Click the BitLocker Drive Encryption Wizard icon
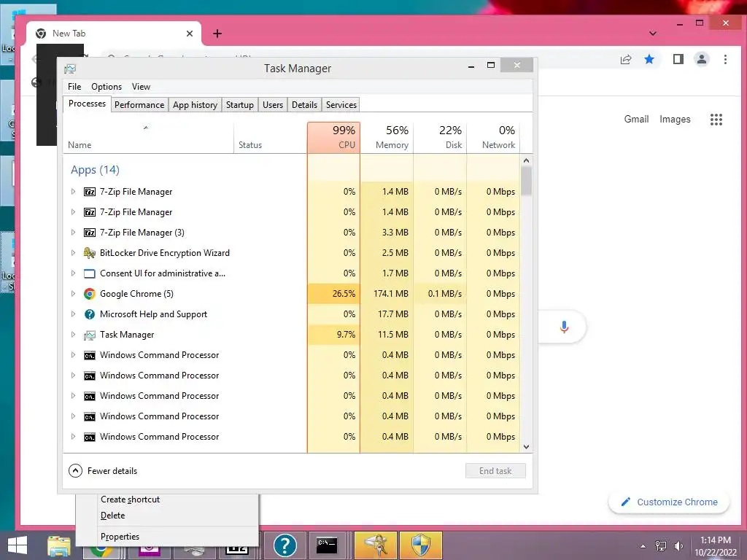Viewport: 747px width, 560px height. pyautogui.click(x=90, y=253)
